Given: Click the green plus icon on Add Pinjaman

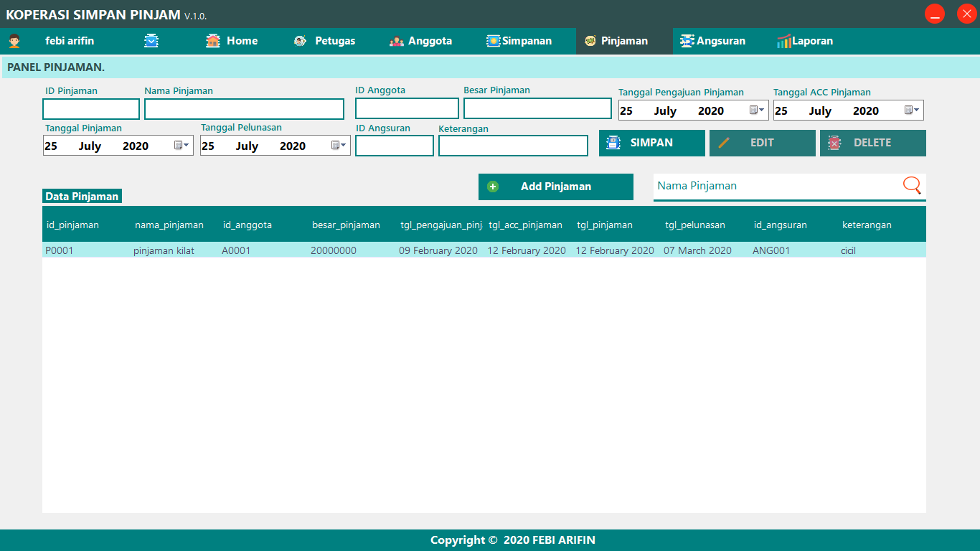Looking at the screenshot, I should (492, 186).
